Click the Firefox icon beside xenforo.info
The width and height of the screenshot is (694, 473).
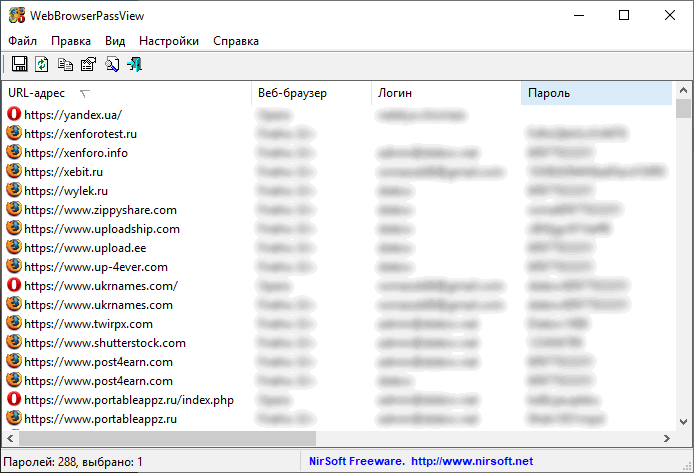tap(14, 153)
